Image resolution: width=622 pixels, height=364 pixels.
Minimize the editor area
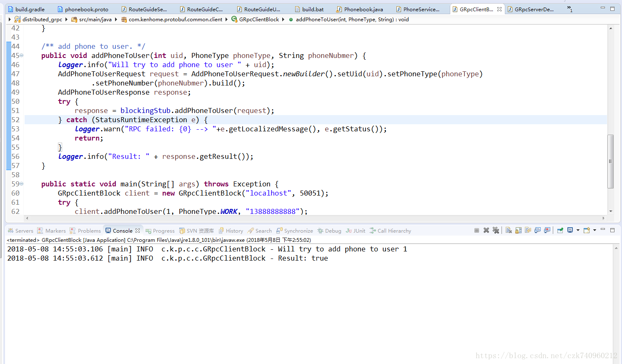point(602,8)
